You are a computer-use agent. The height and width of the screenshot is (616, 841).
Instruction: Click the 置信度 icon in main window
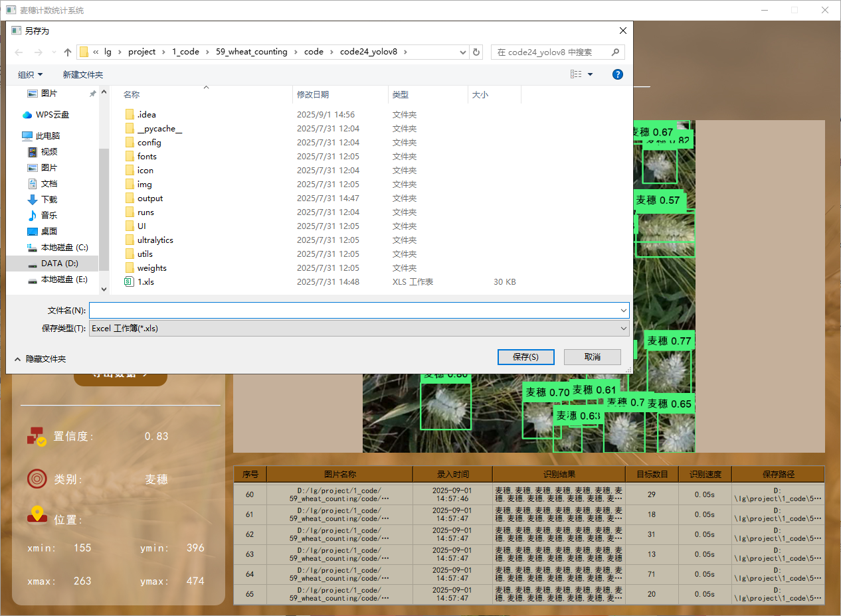[37, 436]
